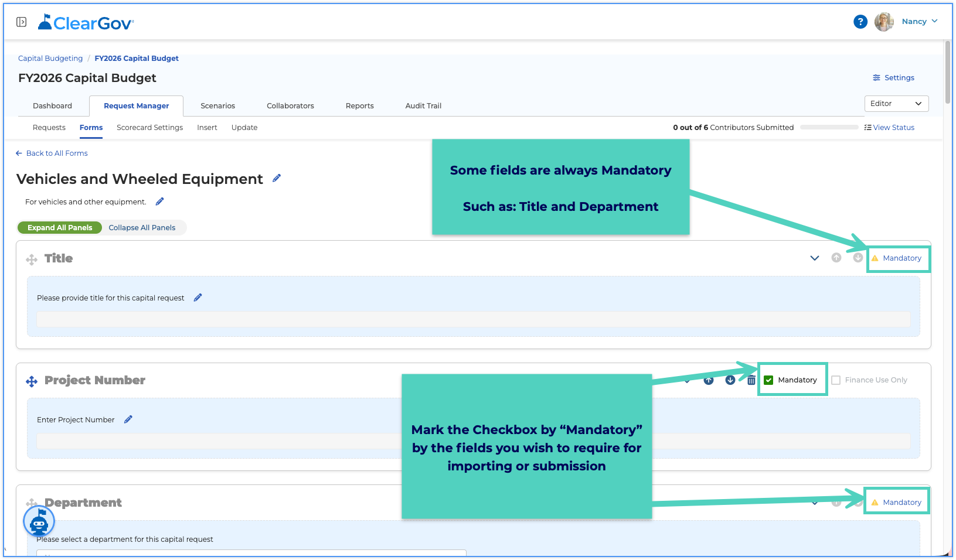Open the chatbot assistant icon
This screenshot has width=956, height=560.
tap(39, 521)
